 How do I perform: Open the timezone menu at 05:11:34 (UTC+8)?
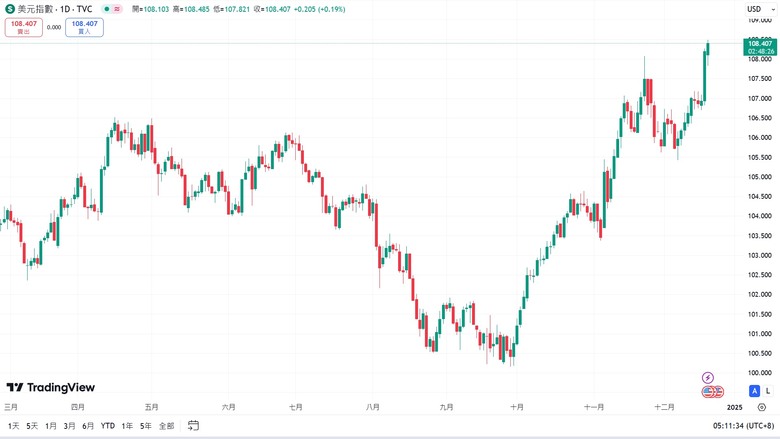pos(743,426)
